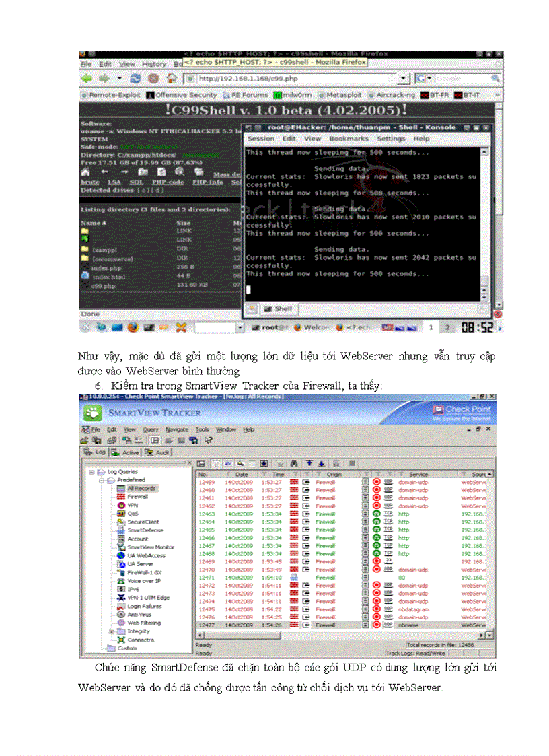The height and width of the screenshot is (756, 549).
Task: Click the Firefox stop loading icon
Action: [152, 79]
